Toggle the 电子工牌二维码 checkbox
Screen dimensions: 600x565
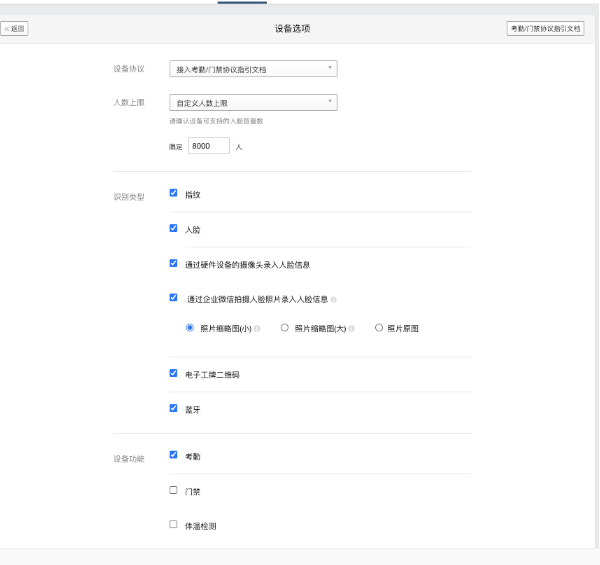click(x=174, y=373)
